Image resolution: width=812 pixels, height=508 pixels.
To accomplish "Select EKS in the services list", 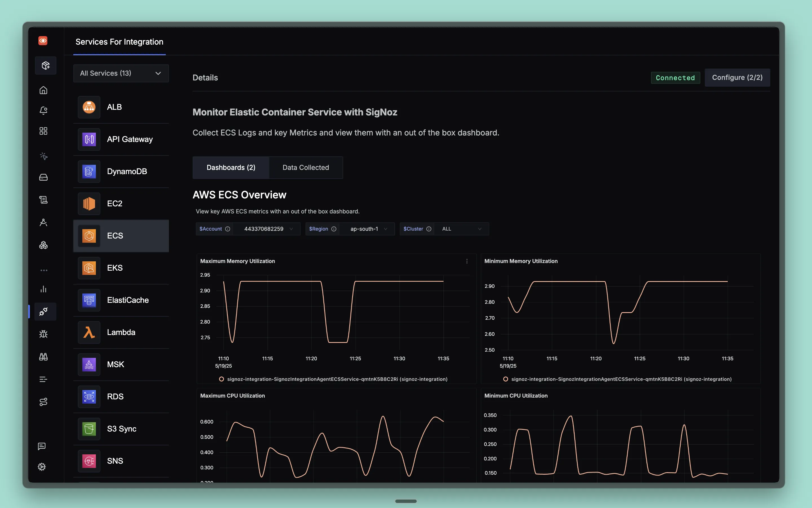I will pyautogui.click(x=121, y=268).
